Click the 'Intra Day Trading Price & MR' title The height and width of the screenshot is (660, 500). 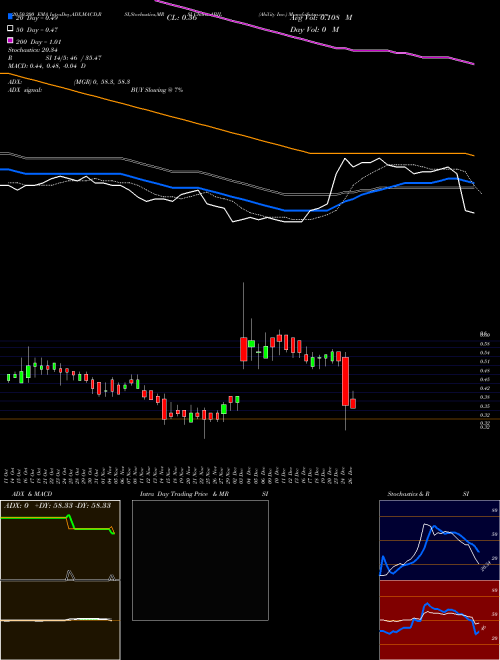184,494
